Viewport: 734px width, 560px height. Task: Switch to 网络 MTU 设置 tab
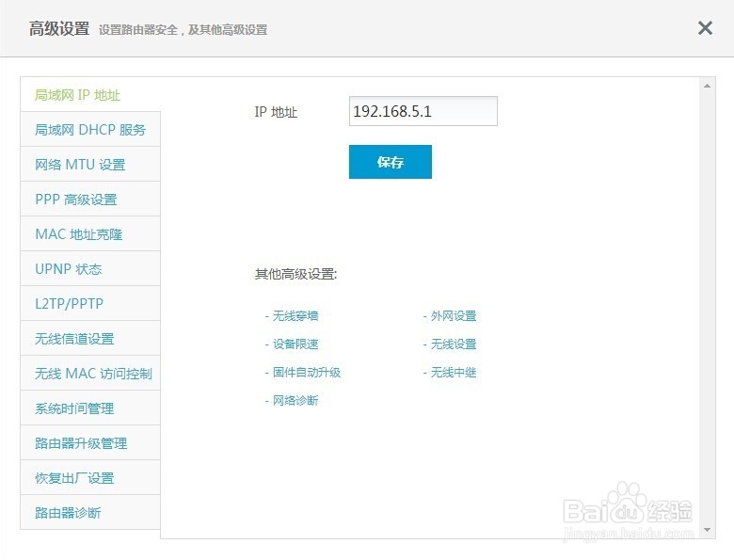pos(90,165)
